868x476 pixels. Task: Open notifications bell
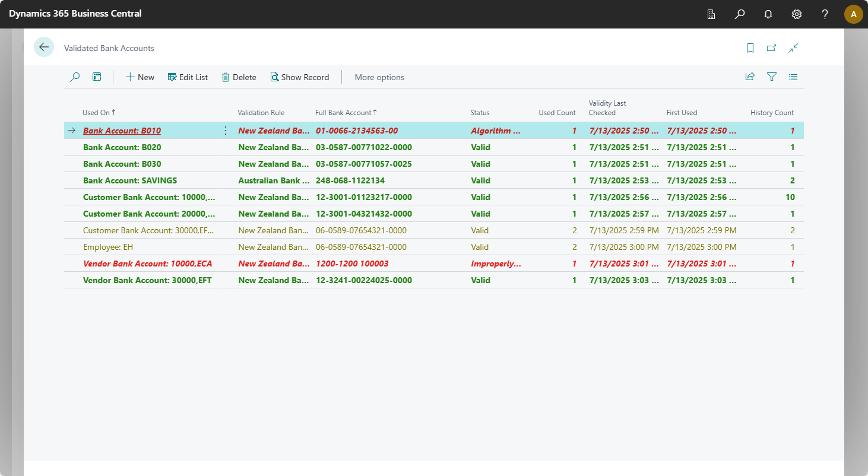(768, 14)
